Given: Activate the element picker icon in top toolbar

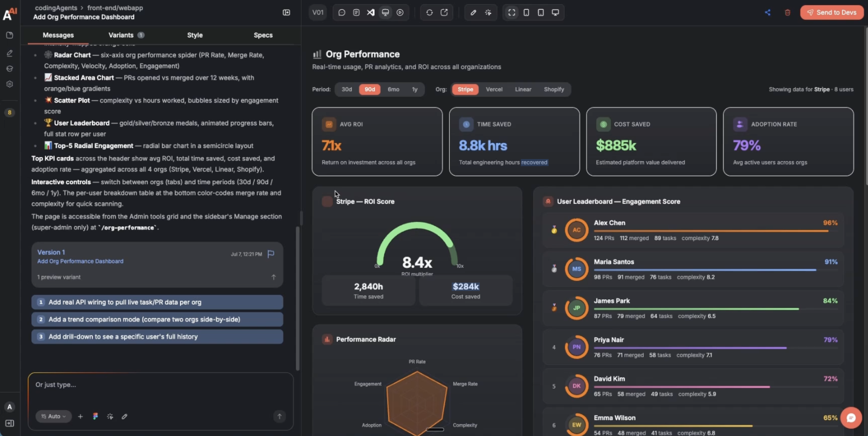Looking at the screenshot, I should 488,12.
